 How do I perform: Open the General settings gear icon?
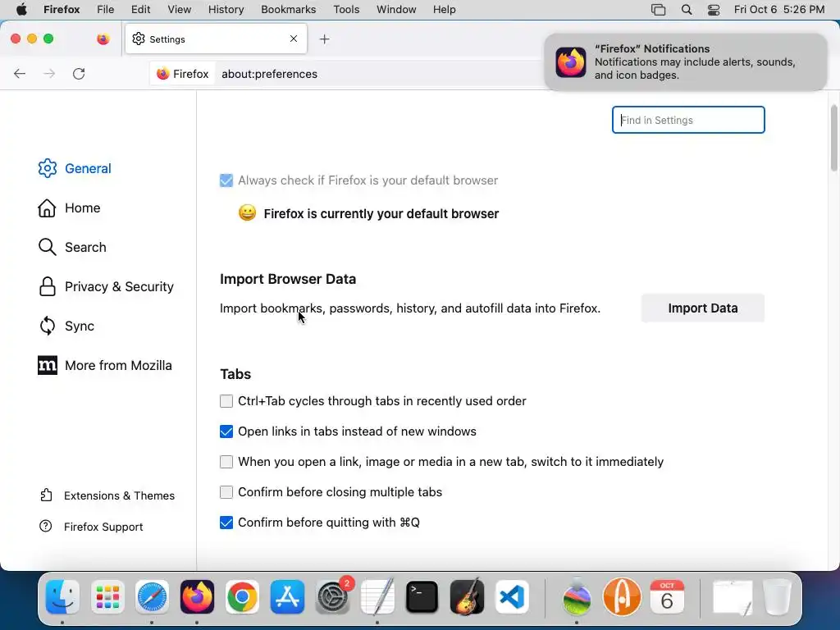[47, 168]
